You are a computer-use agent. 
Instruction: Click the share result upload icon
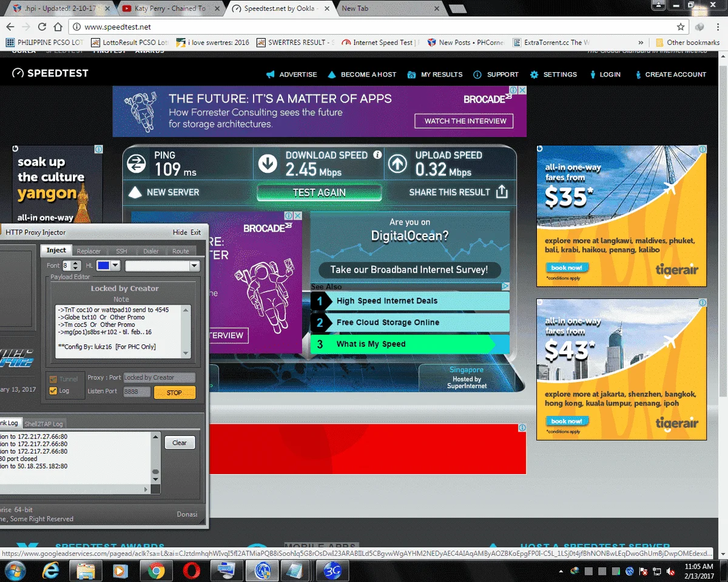[501, 192]
